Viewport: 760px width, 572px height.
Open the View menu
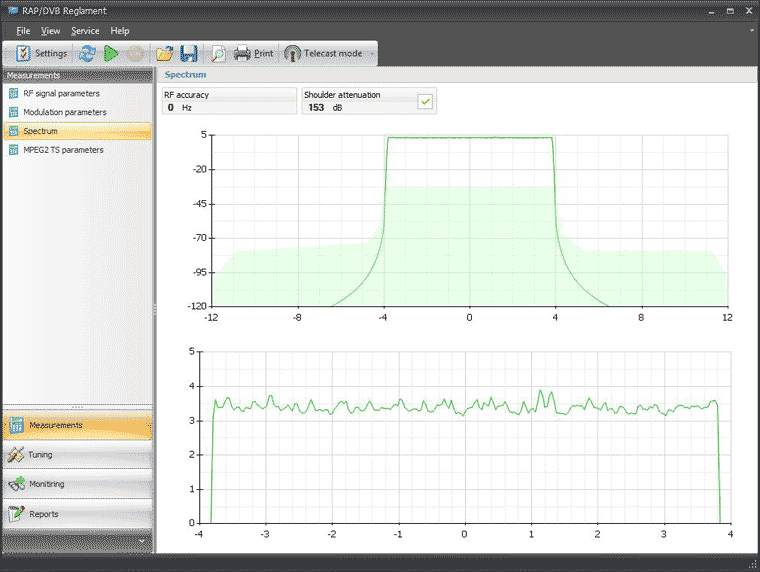point(51,31)
